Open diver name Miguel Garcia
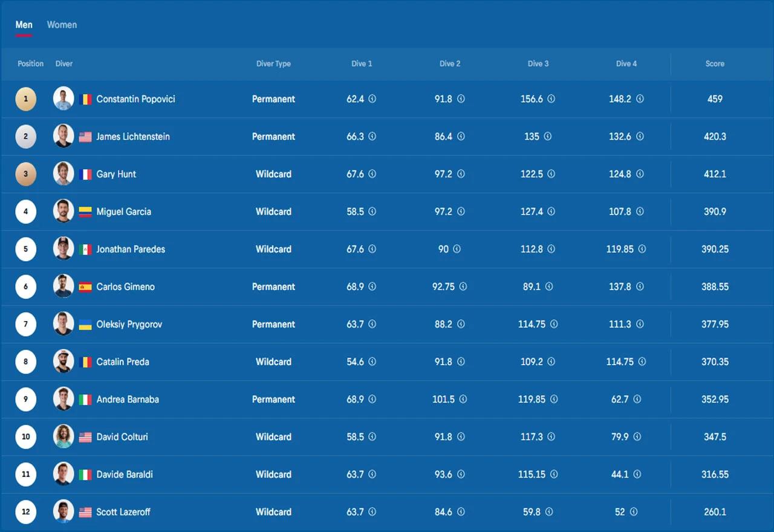 [124, 212]
